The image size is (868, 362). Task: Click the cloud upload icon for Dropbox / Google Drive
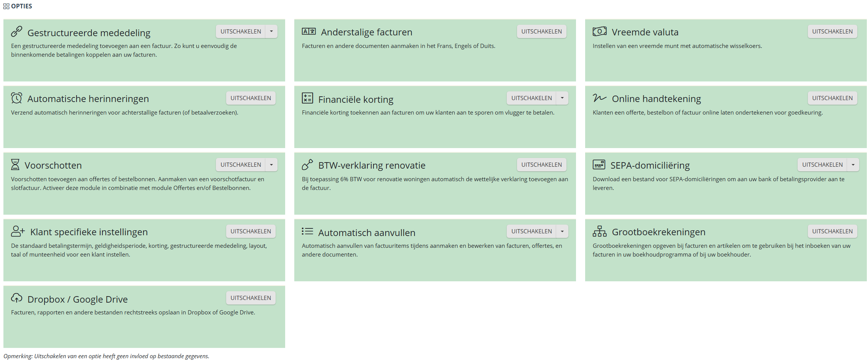click(16, 298)
